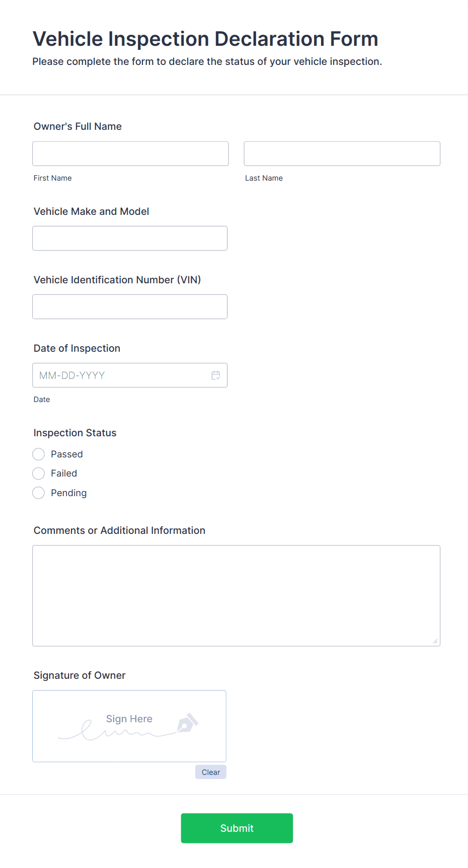The width and height of the screenshot is (468, 868).
Task: Click the MM-DD-YYYY date field
Action: [121, 375]
